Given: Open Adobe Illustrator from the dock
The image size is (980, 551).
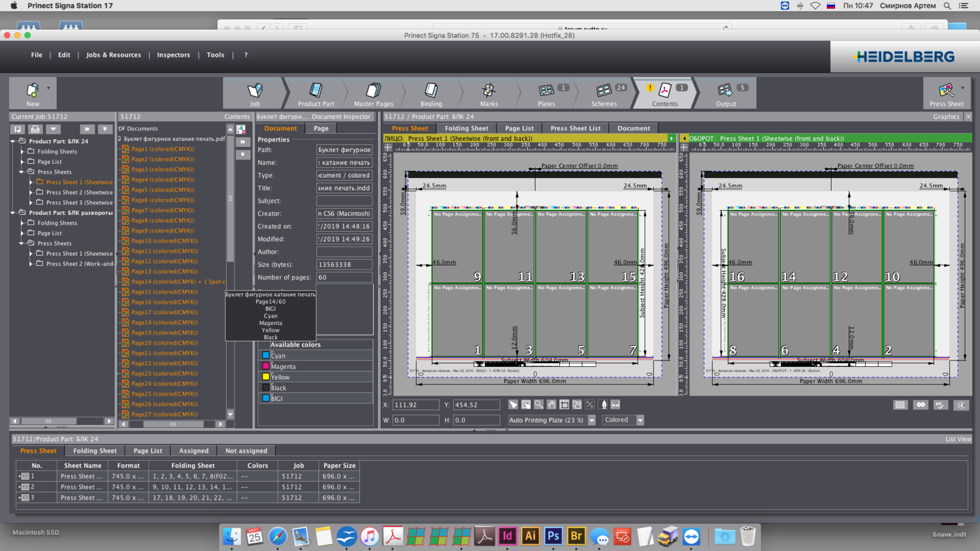Looking at the screenshot, I should [x=530, y=536].
